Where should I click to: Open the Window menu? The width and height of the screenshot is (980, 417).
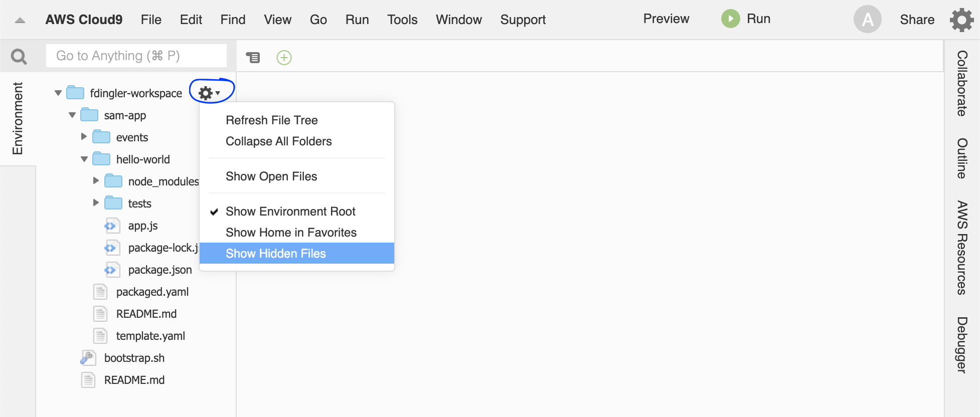pos(459,20)
